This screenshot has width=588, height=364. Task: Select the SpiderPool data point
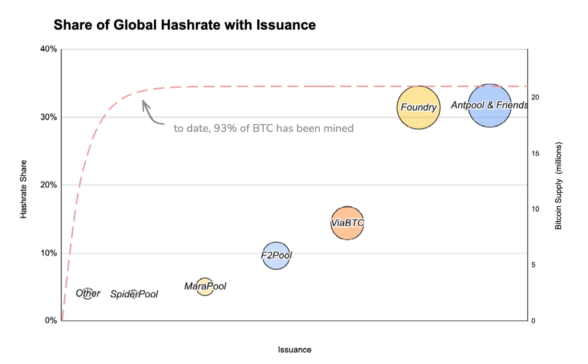pos(134,294)
